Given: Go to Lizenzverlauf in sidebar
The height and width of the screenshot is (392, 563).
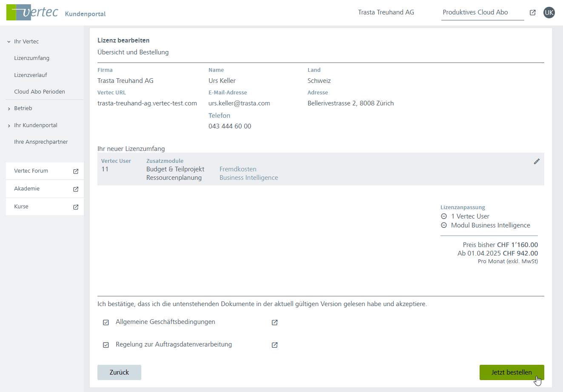Looking at the screenshot, I should coord(31,75).
